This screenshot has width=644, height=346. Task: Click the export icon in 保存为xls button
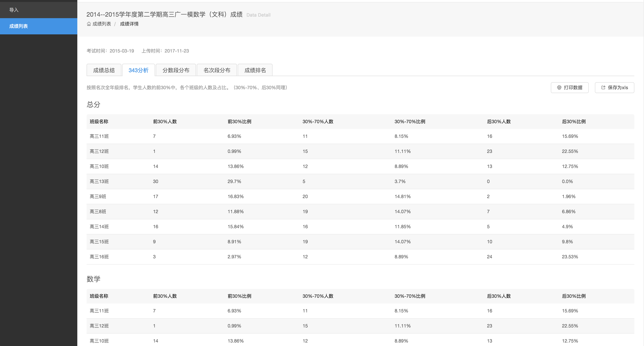[x=603, y=88]
